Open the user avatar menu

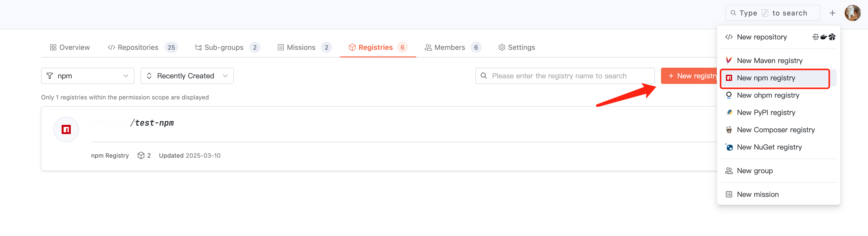point(852,13)
